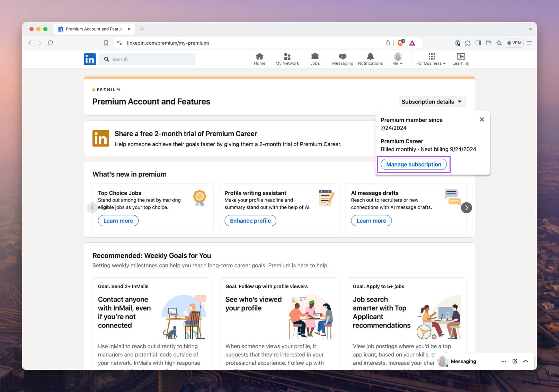Click the Messaging overlay title

click(463, 361)
